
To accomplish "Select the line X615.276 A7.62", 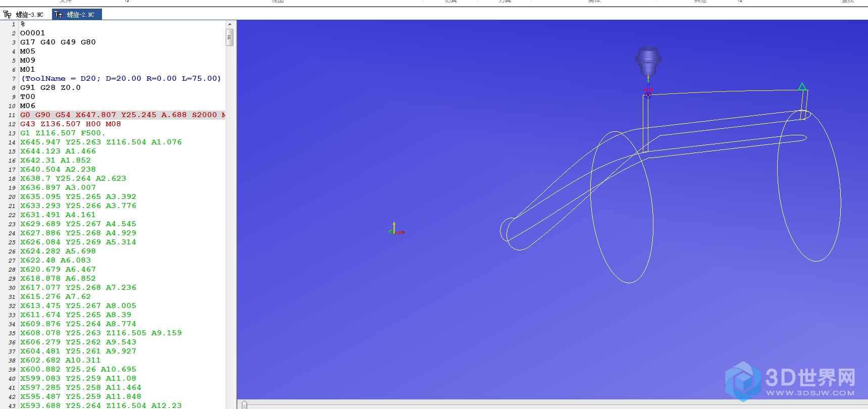I will (55, 297).
